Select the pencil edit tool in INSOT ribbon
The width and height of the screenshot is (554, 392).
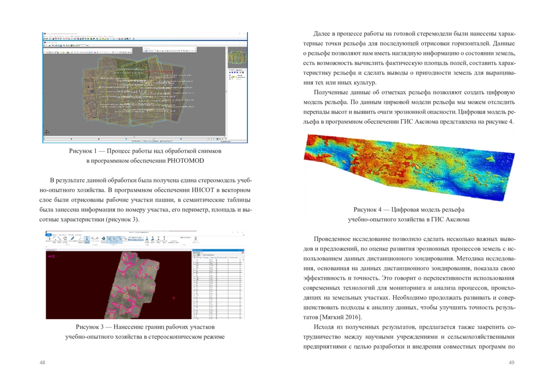coord(73,239)
